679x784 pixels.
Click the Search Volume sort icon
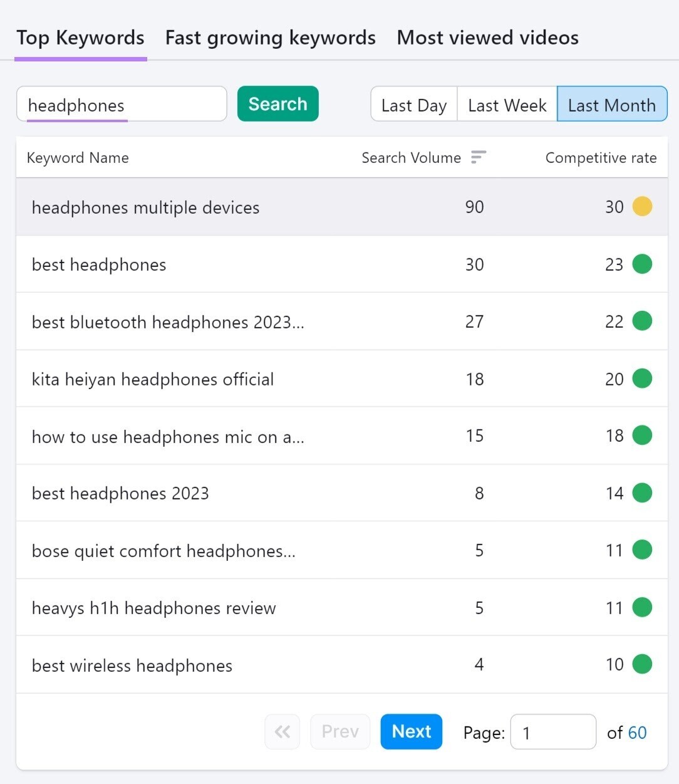click(479, 157)
